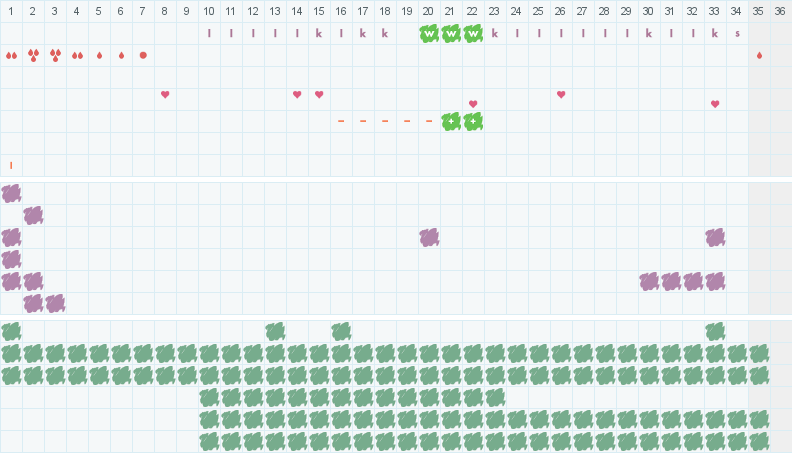The height and width of the screenshot is (453, 792).
Task: Click the small red mark below day 1
Action: pos(11,165)
